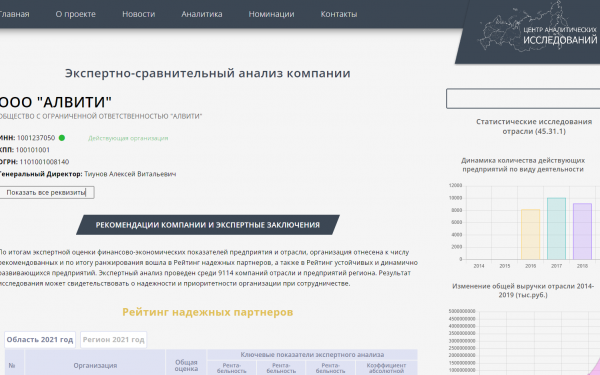The image size is (600, 375).
Task: Click the Коэффициент абсолютной column header
Action: pyautogui.click(x=386, y=368)
